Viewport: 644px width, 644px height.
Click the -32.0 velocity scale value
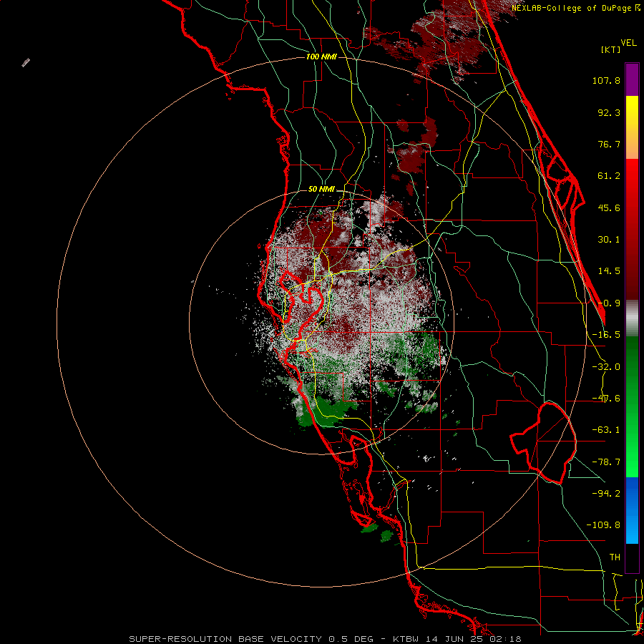pyautogui.click(x=606, y=367)
